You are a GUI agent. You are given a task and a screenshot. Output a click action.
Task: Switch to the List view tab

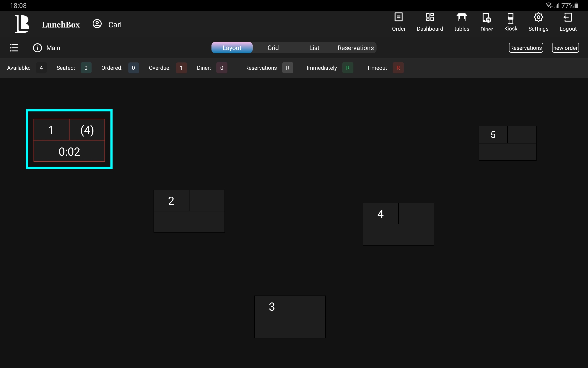pos(314,48)
